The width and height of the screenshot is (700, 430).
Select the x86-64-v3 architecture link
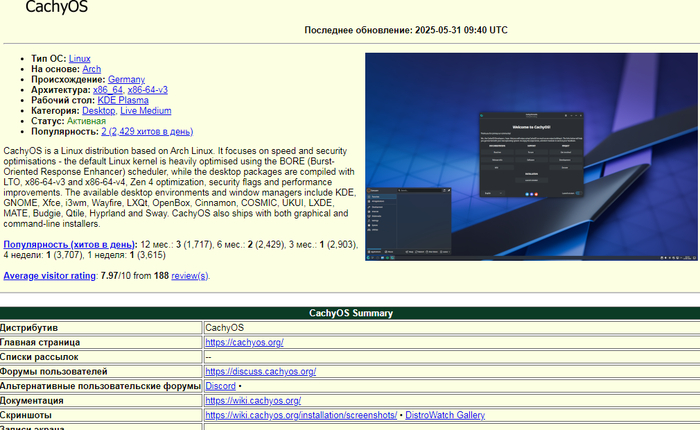coord(148,90)
